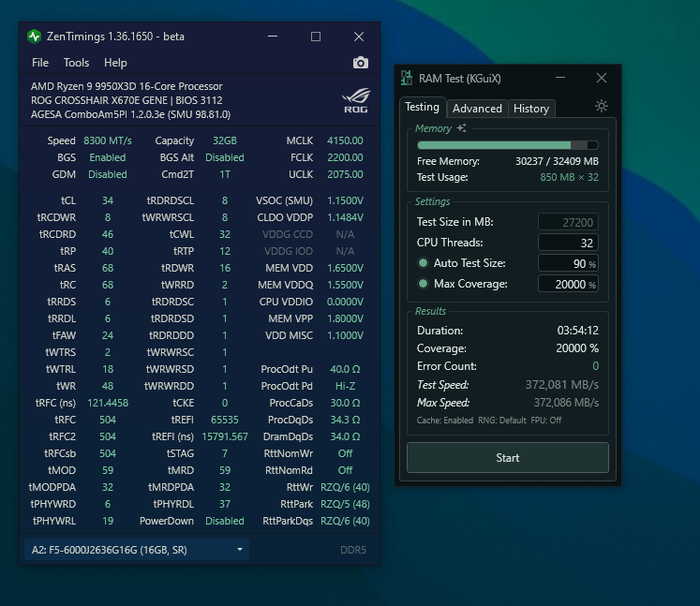Click the Capacity value 32GB
This screenshot has height=606, width=700.
point(225,140)
